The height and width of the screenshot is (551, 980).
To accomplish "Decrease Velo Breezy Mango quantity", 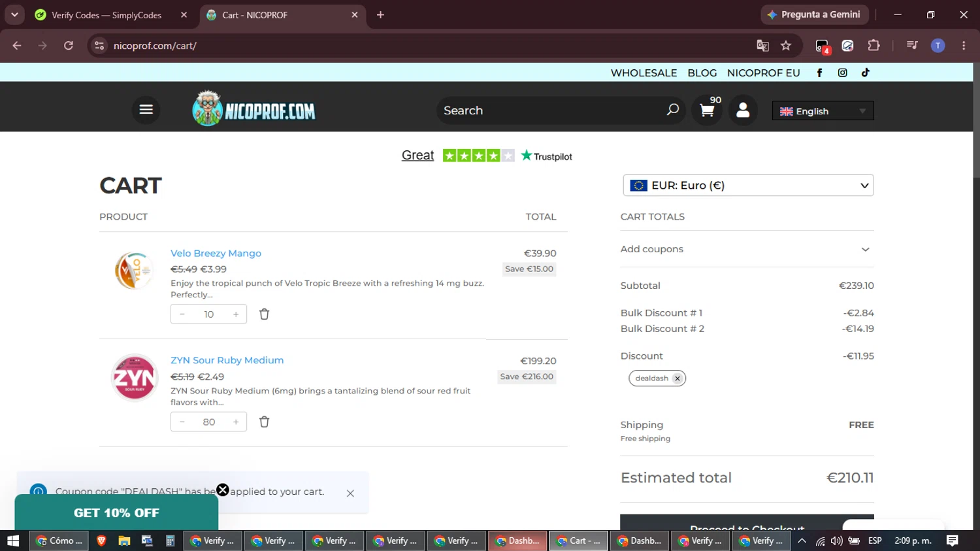I will pos(182,314).
